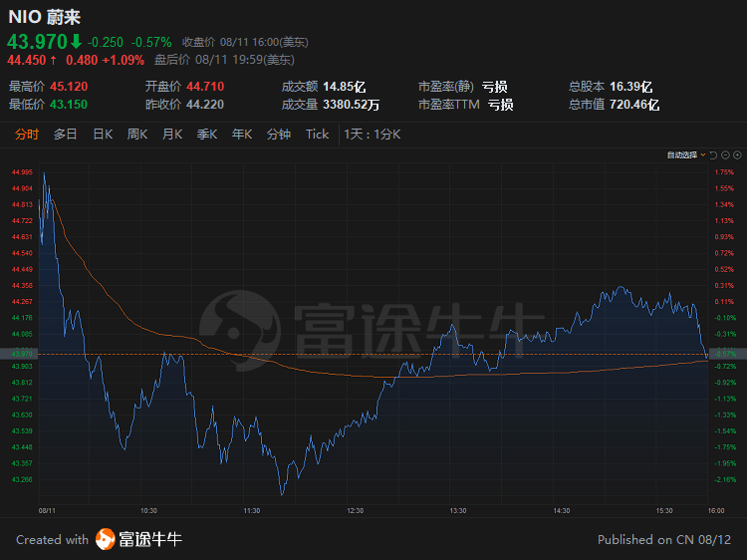Image resolution: width=747 pixels, height=560 pixels.
Task: Switch to the 分钟 tab
Action: 279,135
